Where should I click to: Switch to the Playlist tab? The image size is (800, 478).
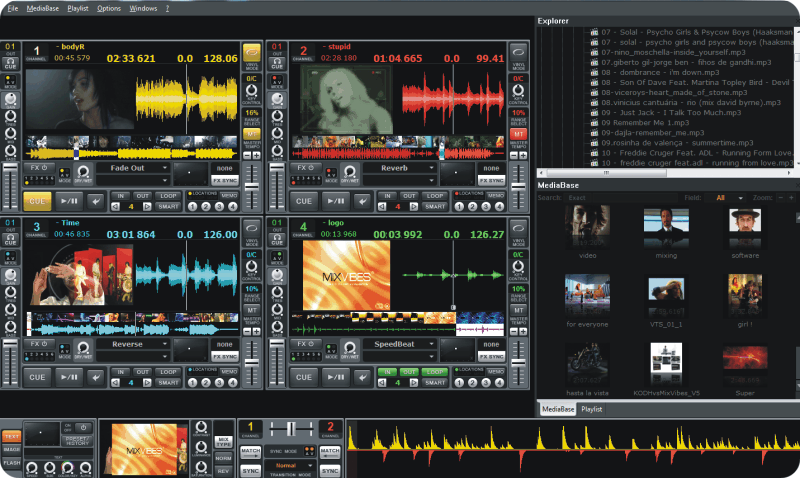[592, 409]
